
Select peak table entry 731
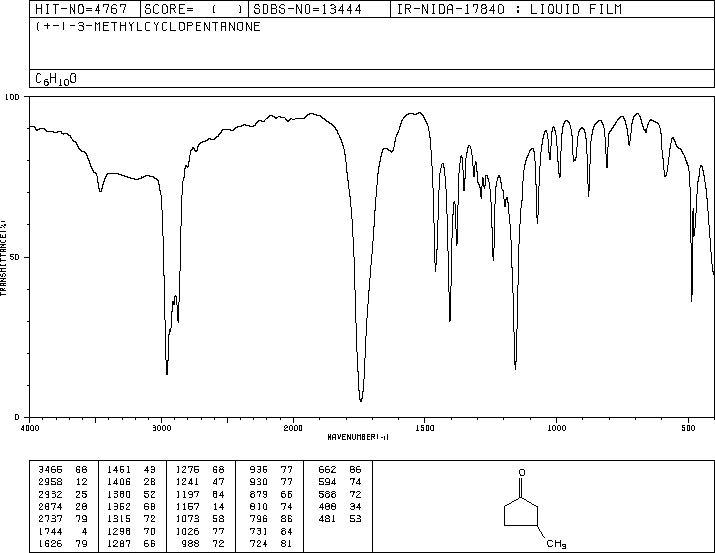(259, 532)
